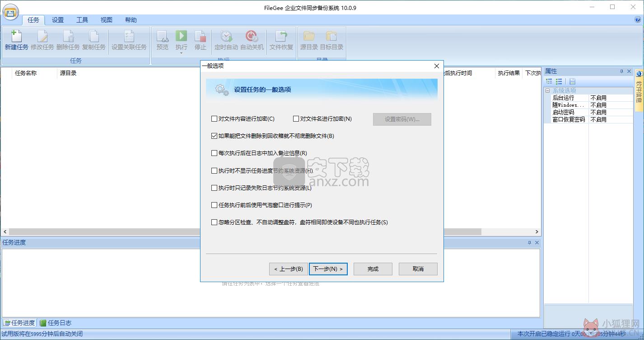Enable 对文件内容进行加密 checkbox
Viewport: 644px width, 340px height.
(215, 119)
